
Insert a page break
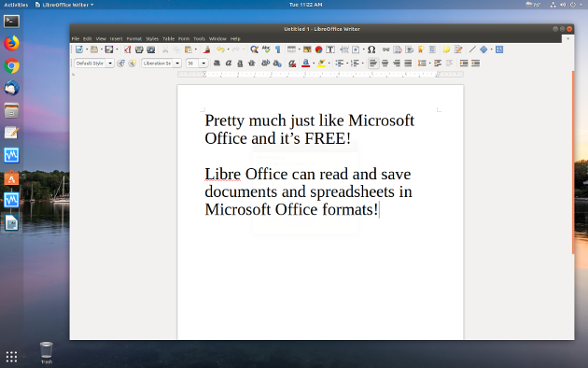point(344,50)
